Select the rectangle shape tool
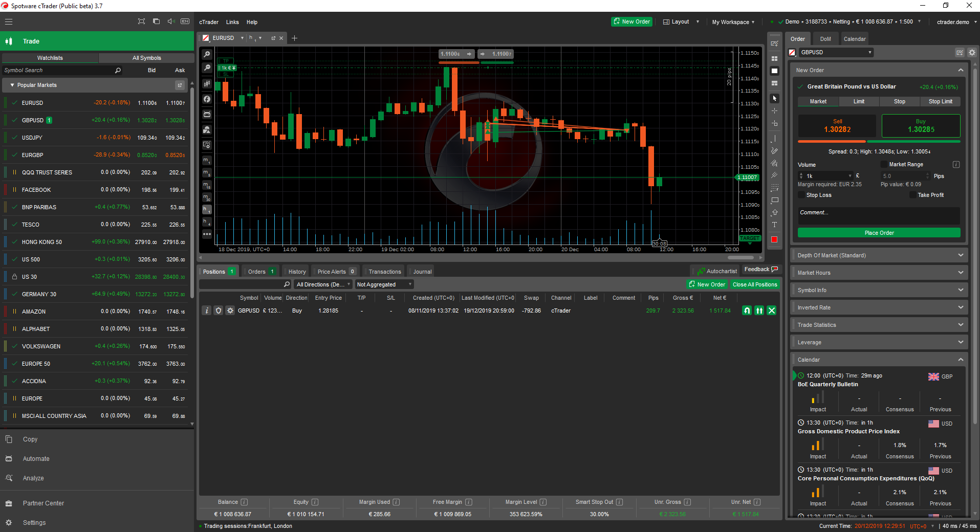 tap(774, 200)
